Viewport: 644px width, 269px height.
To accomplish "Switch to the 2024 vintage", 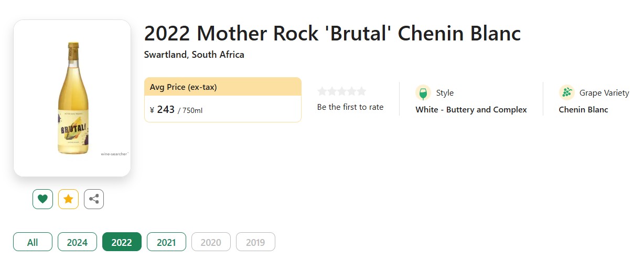I will [x=77, y=242].
